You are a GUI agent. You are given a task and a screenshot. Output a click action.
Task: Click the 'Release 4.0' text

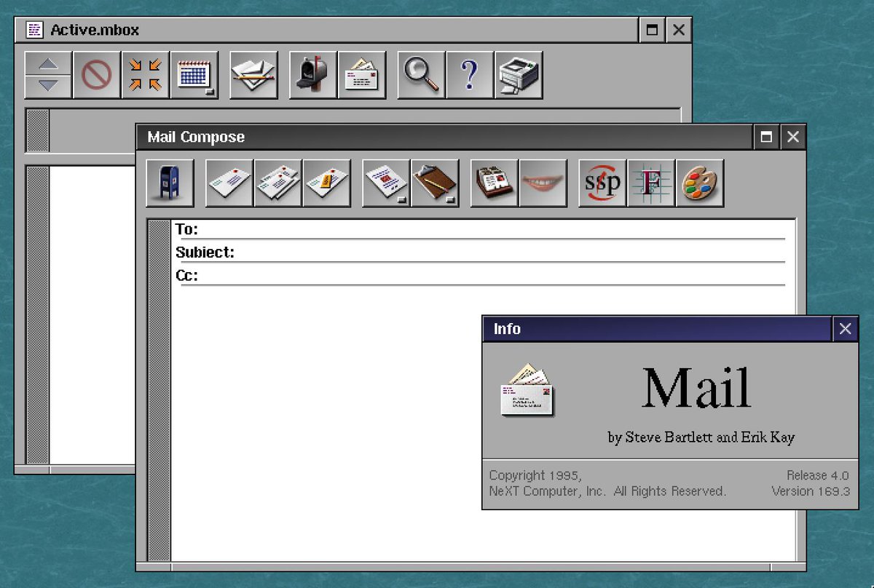coord(818,475)
